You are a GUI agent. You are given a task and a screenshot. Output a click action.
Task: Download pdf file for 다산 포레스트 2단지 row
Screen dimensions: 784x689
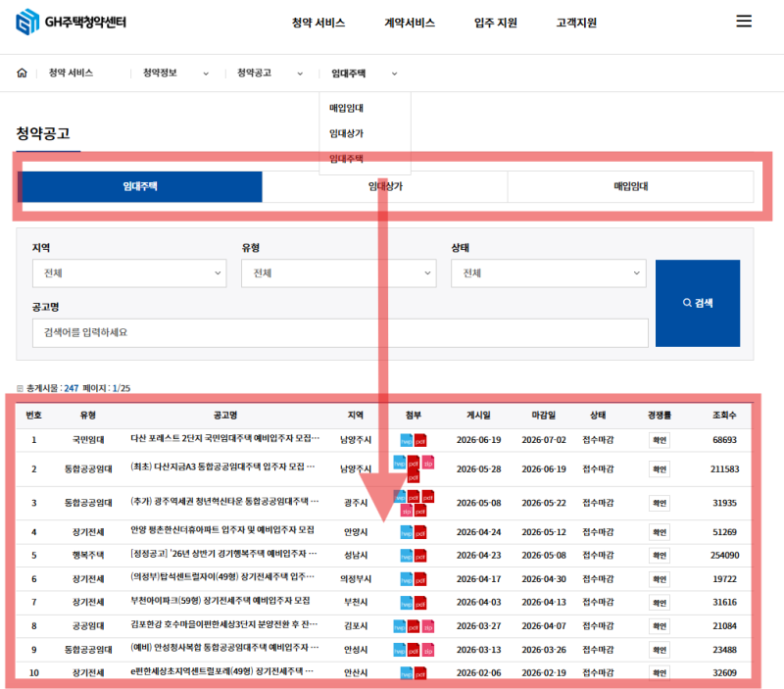tap(420, 440)
